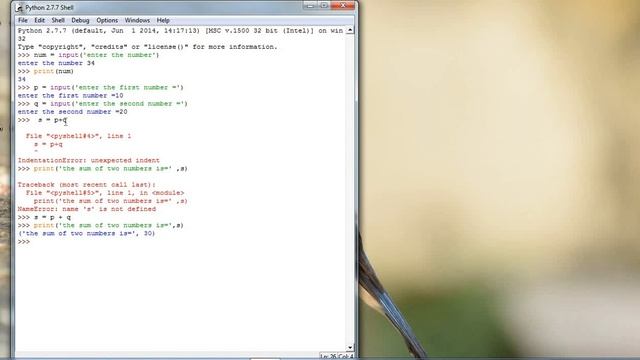Click "NameError: name 's' is not defined"
This screenshot has width=640, height=360.
tap(87, 209)
